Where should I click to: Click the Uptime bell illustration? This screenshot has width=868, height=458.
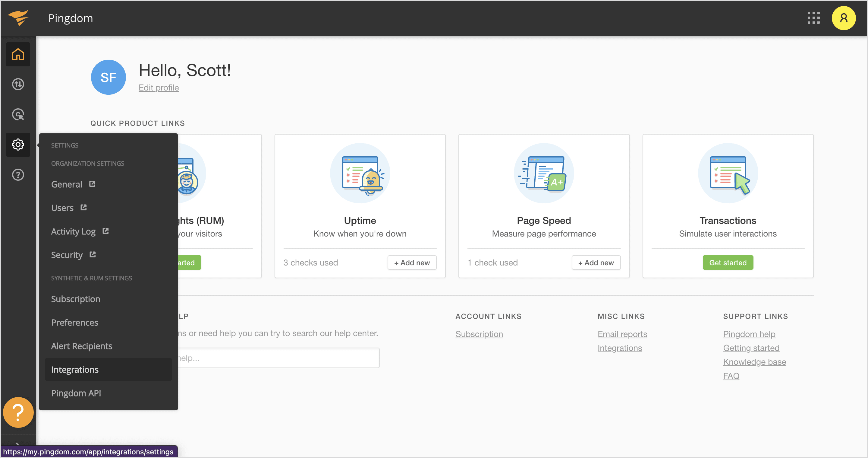click(x=360, y=173)
